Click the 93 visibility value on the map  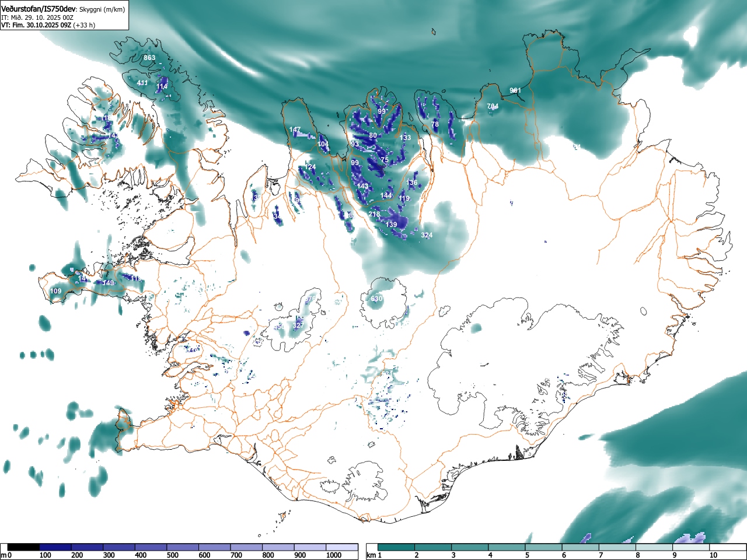coord(355,144)
